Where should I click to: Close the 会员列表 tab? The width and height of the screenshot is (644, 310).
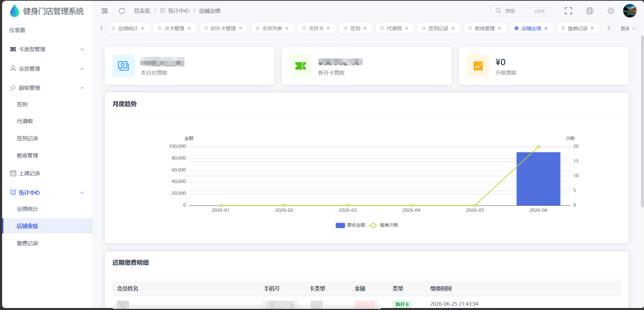(287, 28)
